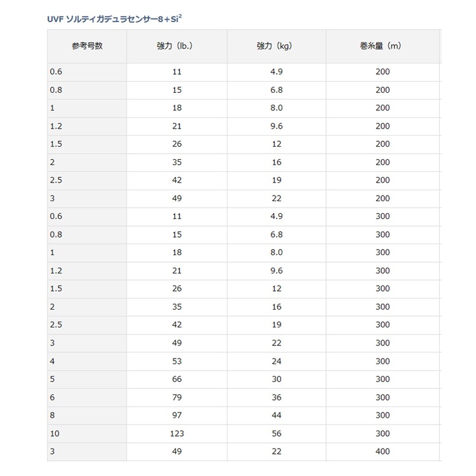
Task: Click the 400 m line length cell
Action: tap(383, 451)
